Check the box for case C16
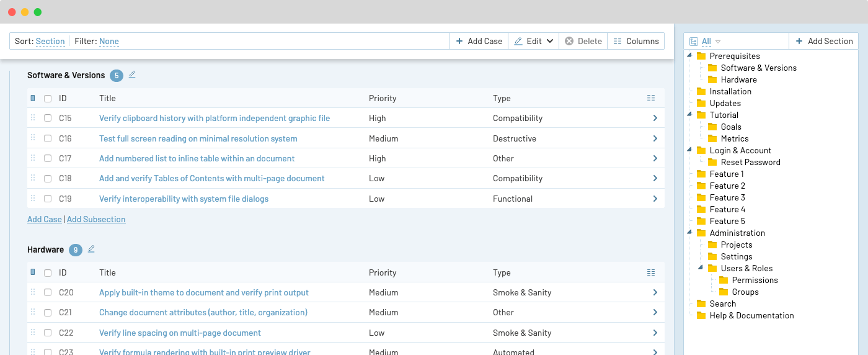868x355 pixels. click(48, 138)
